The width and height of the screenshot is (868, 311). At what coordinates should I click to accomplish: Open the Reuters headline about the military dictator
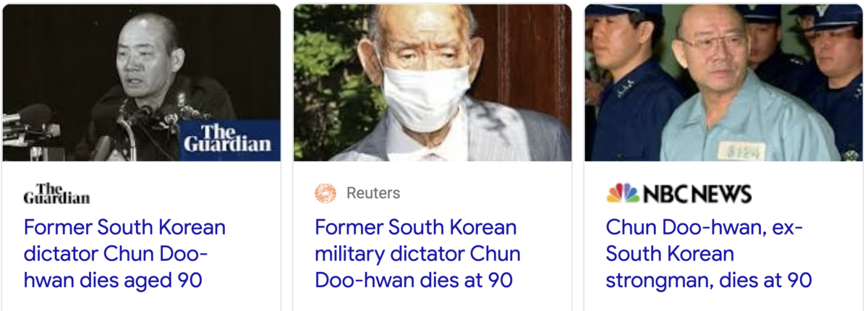tap(417, 254)
